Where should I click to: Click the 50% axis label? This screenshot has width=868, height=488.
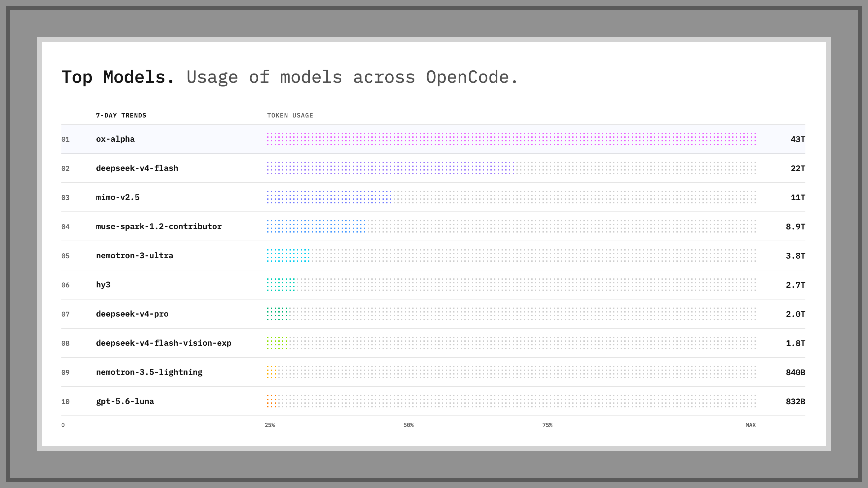pyautogui.click(x=408, y=425)
